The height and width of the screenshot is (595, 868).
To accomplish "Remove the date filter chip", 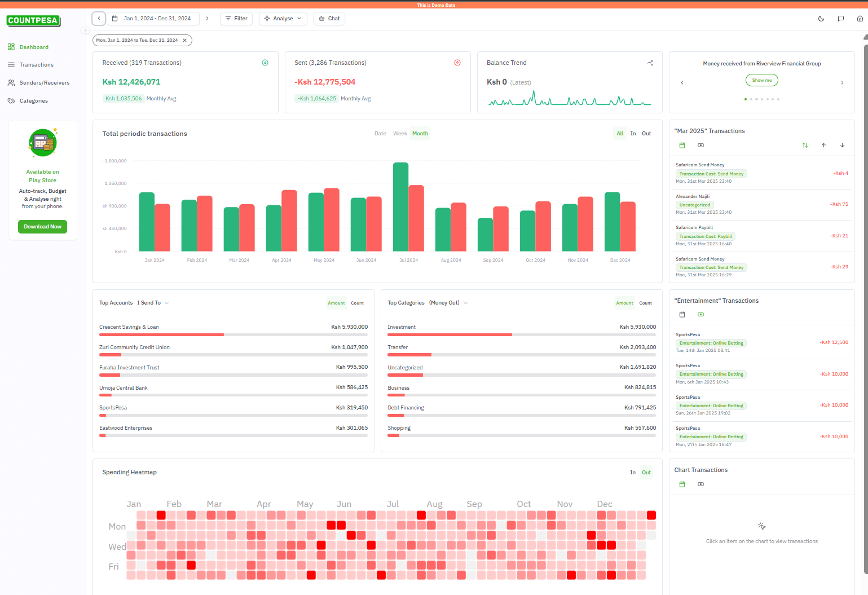I will (184, 41).
